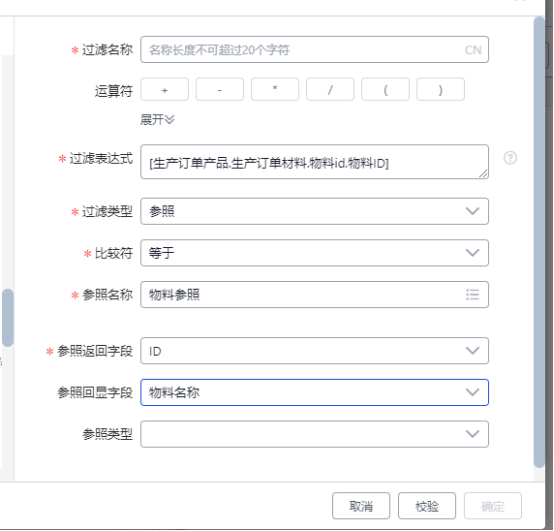Open the 参照返回字段 dropdown showing ID
The image size is (554, 531).
click(x=314, y=351)
